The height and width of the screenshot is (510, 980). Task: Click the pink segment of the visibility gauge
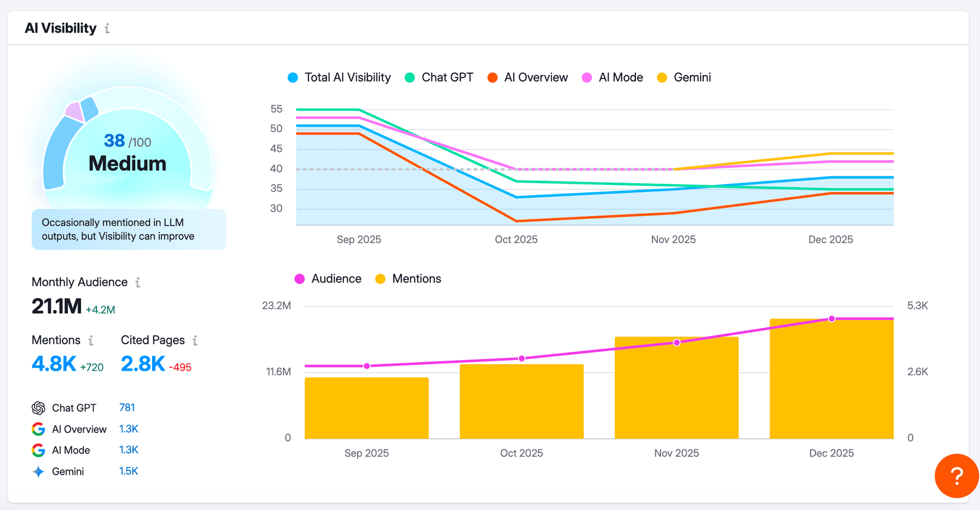(75, 112)
